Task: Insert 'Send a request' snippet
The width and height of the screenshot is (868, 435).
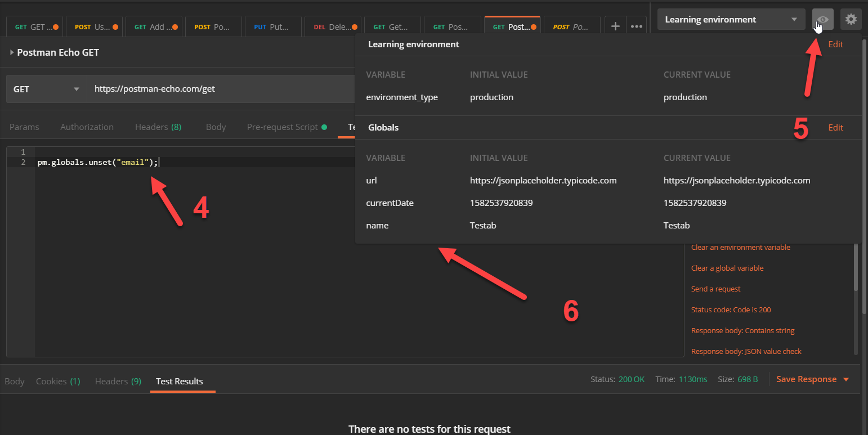Action: point(715,289)
